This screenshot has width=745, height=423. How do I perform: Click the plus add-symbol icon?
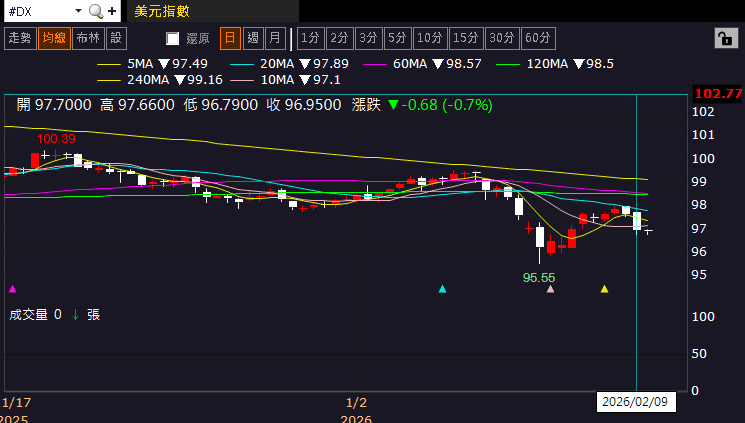[x=111, y=11]
